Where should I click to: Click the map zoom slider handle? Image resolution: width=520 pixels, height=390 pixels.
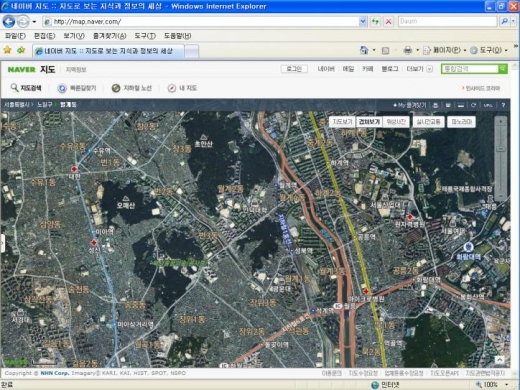pos(500,149)
